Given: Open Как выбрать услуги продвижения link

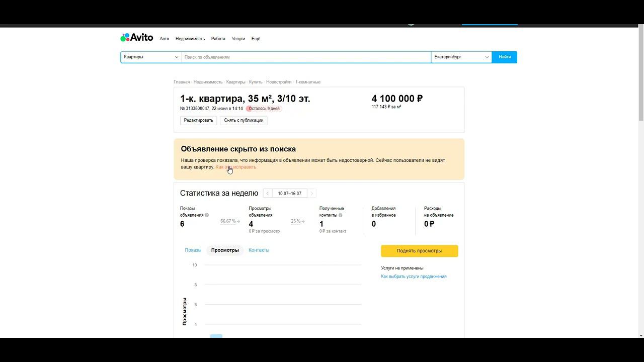Looking at the screenshot, I should [414, 277].
